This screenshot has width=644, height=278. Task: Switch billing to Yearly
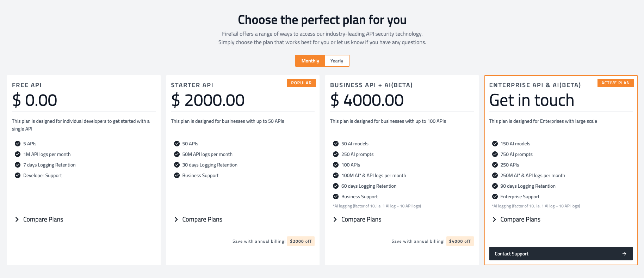336,61
